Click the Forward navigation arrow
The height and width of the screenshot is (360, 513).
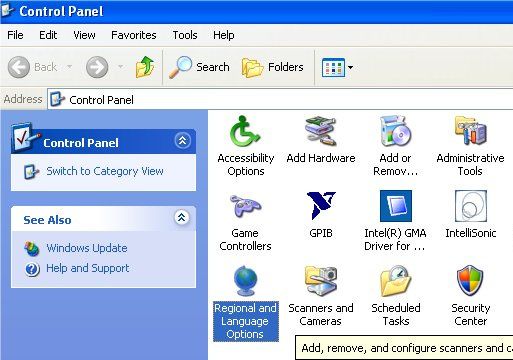click(x=97, y=67)
